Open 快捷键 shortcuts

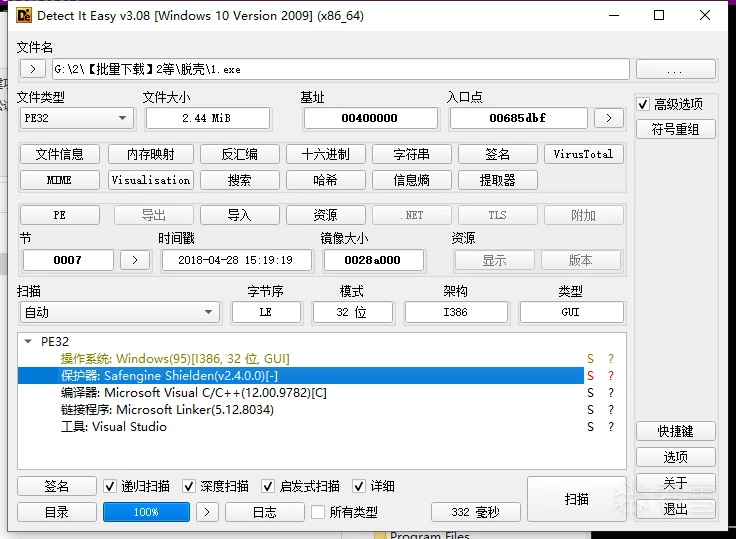(675, 431)
